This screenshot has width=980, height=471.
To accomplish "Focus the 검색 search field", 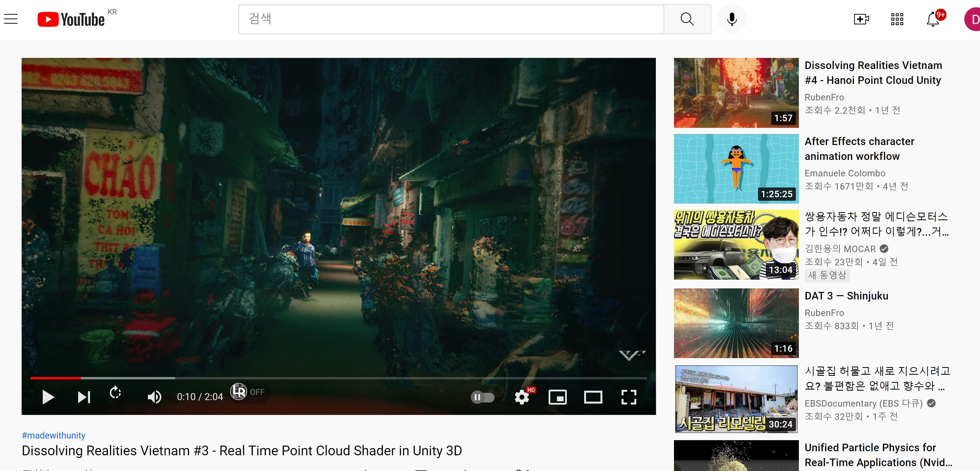I will pos(451,19).
